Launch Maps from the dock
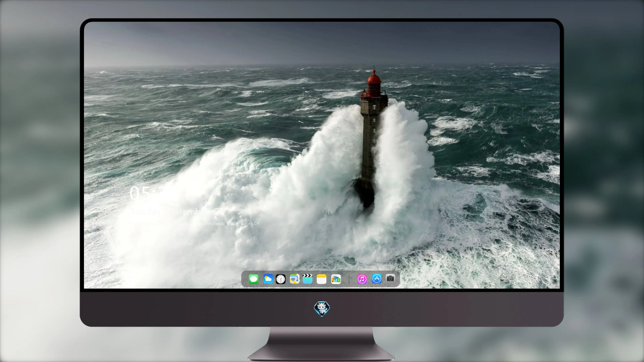Viewport: 644px width, 362px height. [x=294, y=279]
